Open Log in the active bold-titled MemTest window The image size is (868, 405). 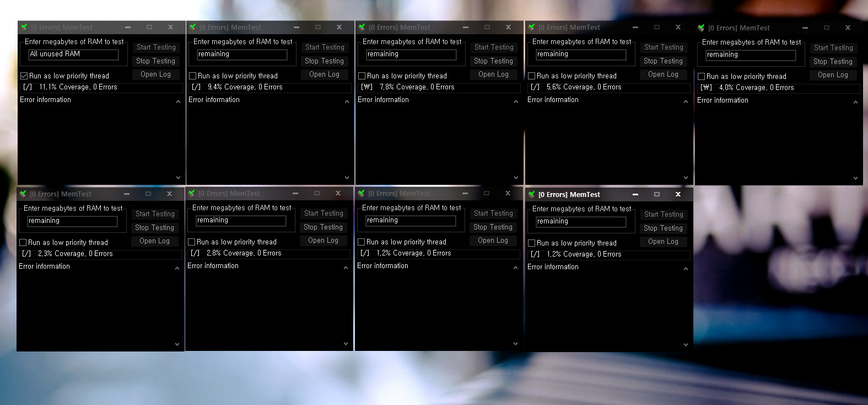tap(663, 242)
